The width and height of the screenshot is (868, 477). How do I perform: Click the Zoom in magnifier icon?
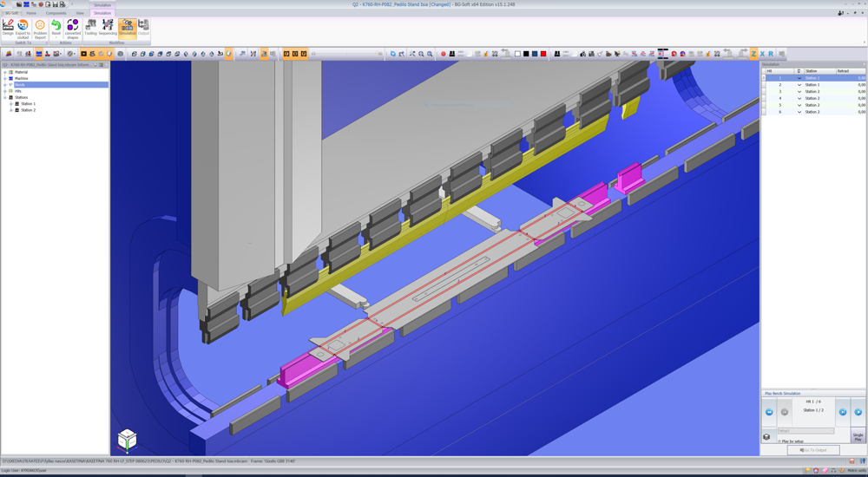421,54
